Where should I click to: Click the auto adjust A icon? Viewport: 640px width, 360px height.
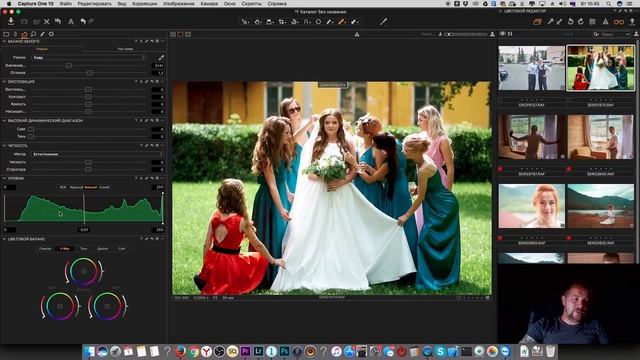(x=71, y=22)
